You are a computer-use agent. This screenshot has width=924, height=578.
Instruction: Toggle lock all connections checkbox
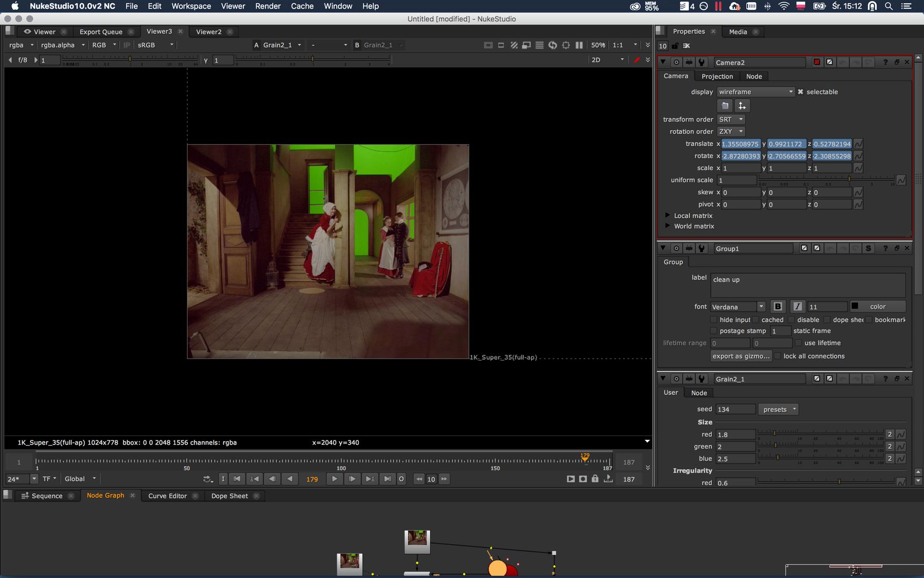(x=777, y=356)
